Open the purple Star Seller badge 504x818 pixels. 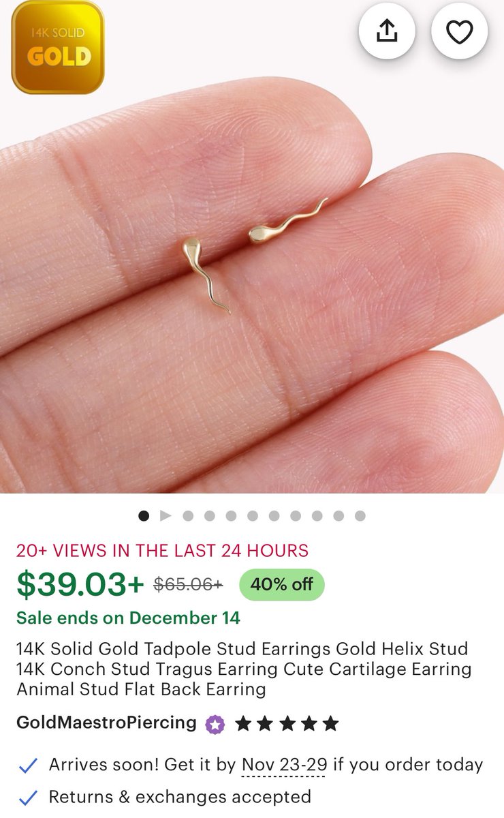(x=215, y=723)
